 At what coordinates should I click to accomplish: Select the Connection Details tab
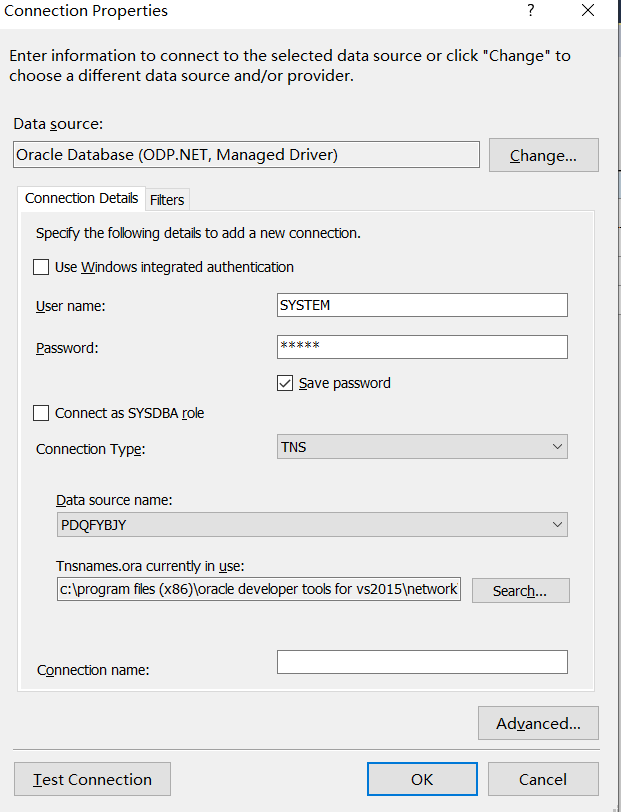coord(81,198)
